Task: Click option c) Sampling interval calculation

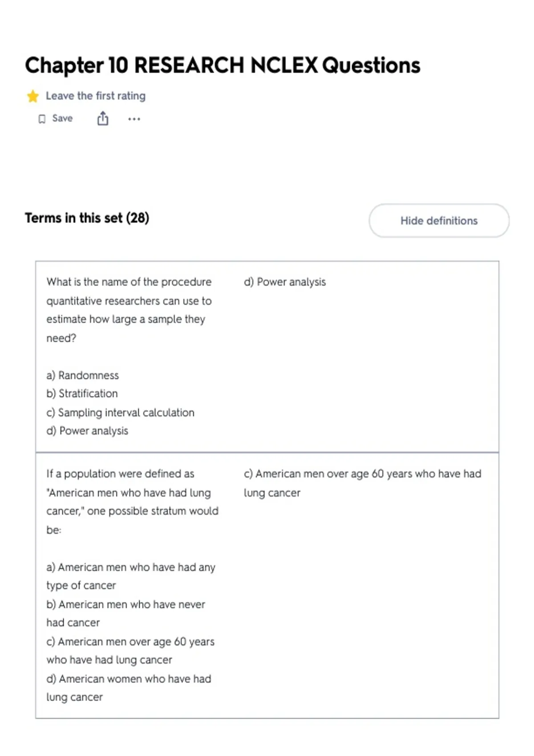Action: point(121,413)
